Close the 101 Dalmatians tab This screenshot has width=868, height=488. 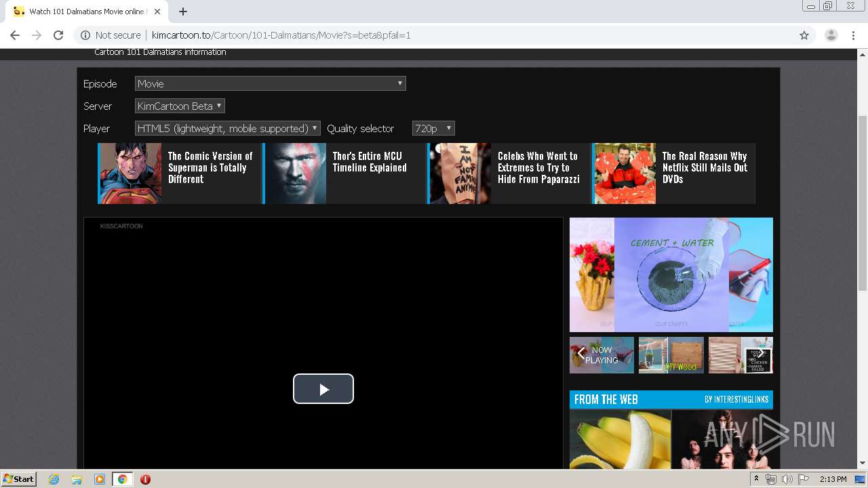157,12
